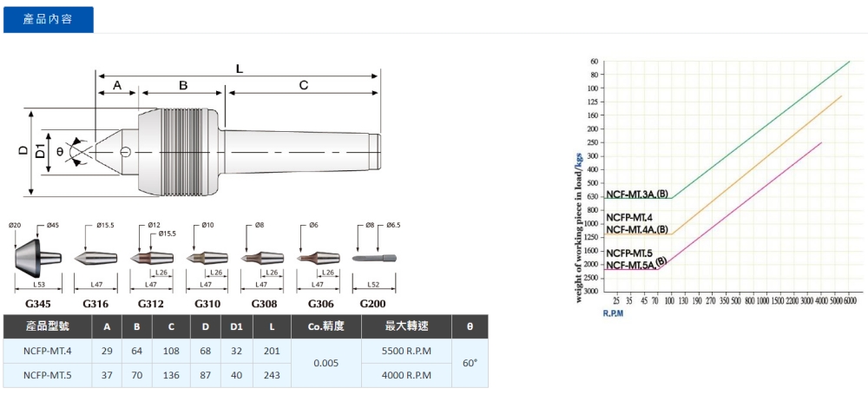
Task: Click the G312 label text
Action: click(x=151, y=303)
